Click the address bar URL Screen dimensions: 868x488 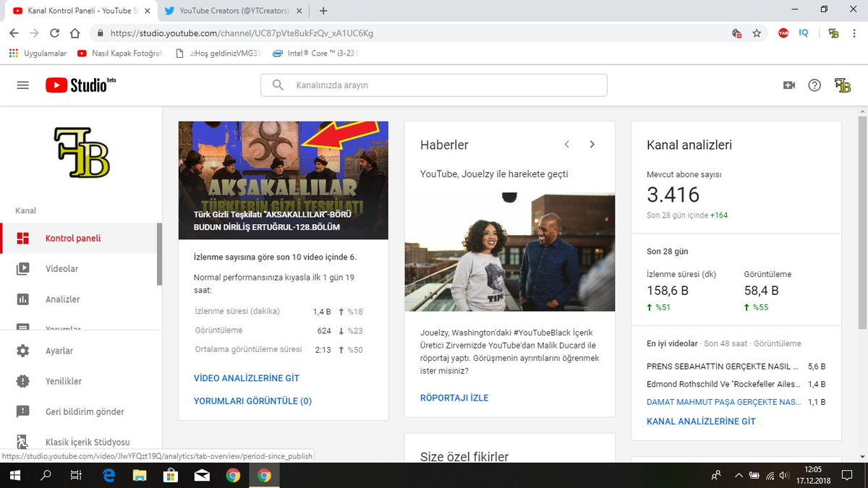(x=242, y=33)
